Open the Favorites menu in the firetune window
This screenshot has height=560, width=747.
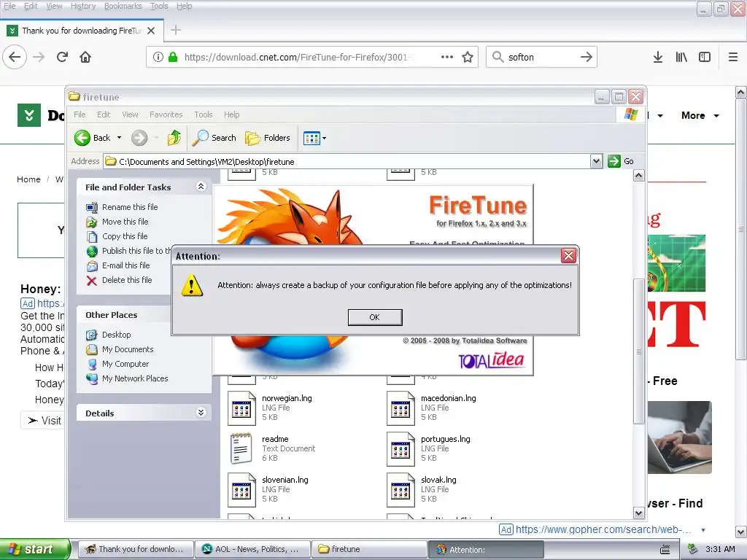[166, 114]
